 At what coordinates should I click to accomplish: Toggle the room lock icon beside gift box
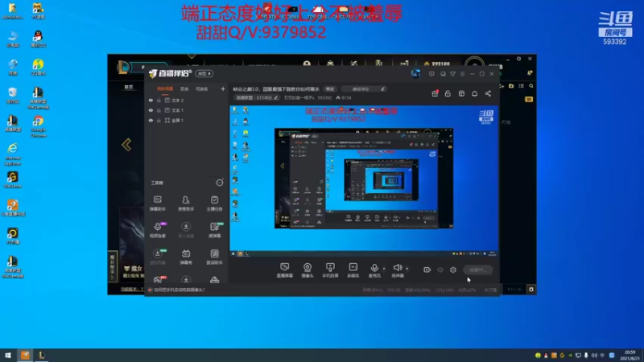click(x=448, y=93)
